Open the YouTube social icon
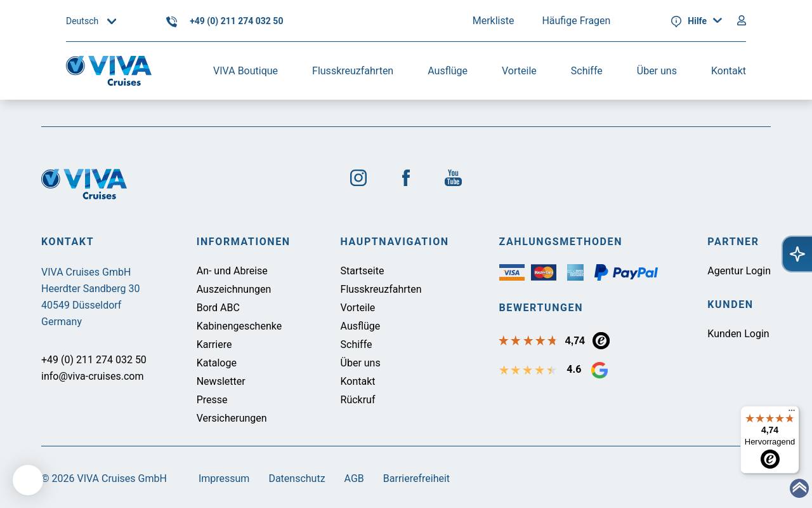 pos(453,178)
